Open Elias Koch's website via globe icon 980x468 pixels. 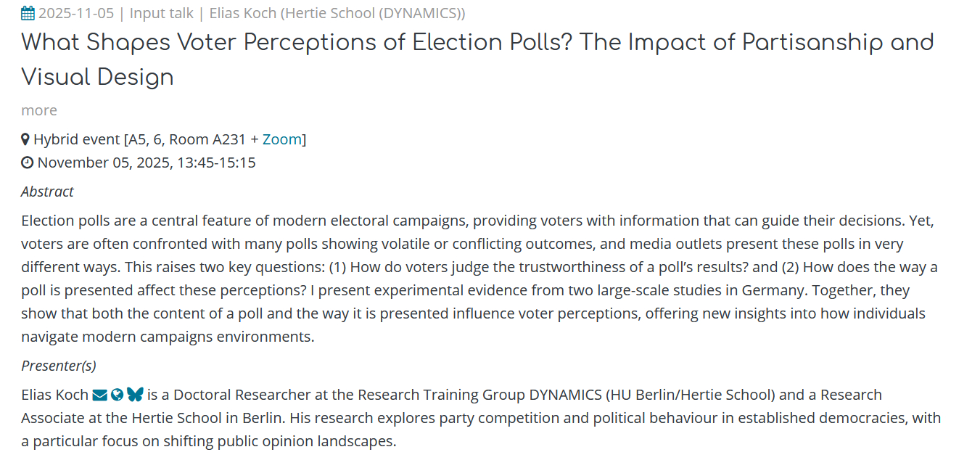[x=117, y=395]
